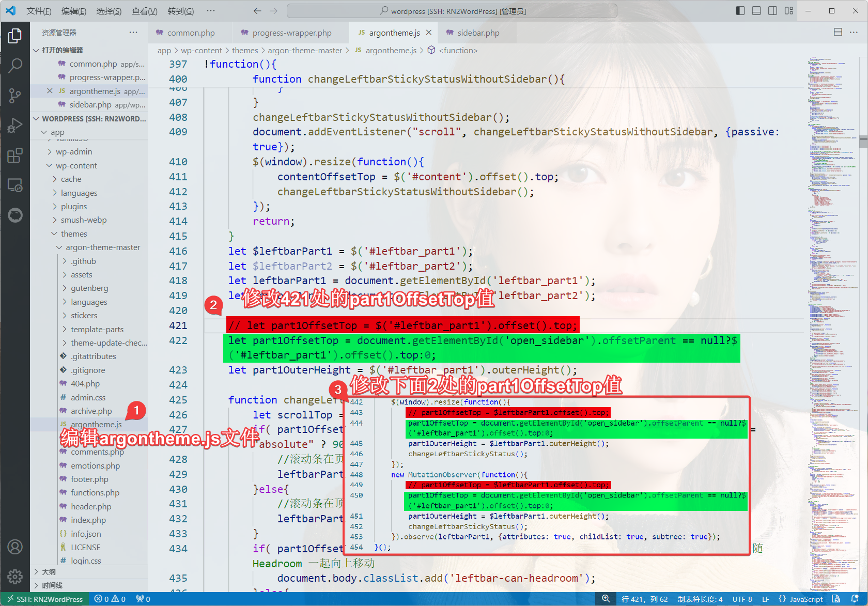The image size is (868, 606).
Task: Open the Explorer view in activity bar
Action: [x=15, y=36]
